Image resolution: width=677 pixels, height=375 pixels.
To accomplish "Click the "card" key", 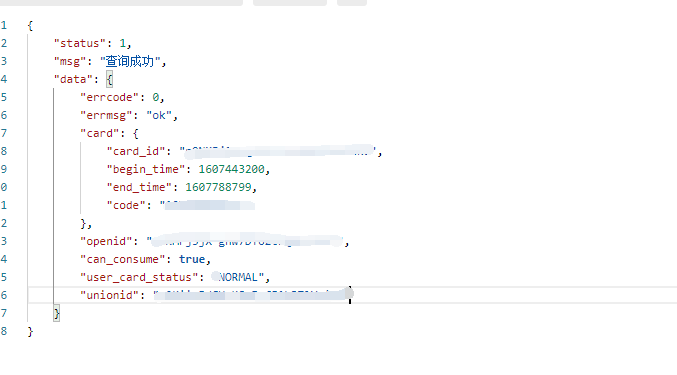I will coord(100,133).
